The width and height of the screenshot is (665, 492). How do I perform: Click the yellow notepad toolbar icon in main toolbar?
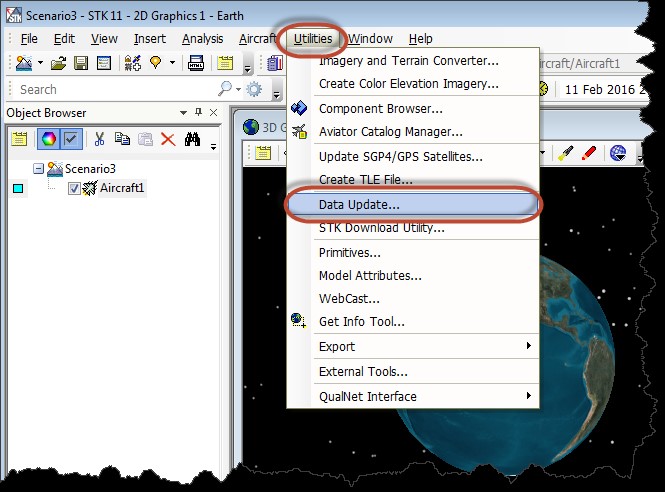(225, 63)
